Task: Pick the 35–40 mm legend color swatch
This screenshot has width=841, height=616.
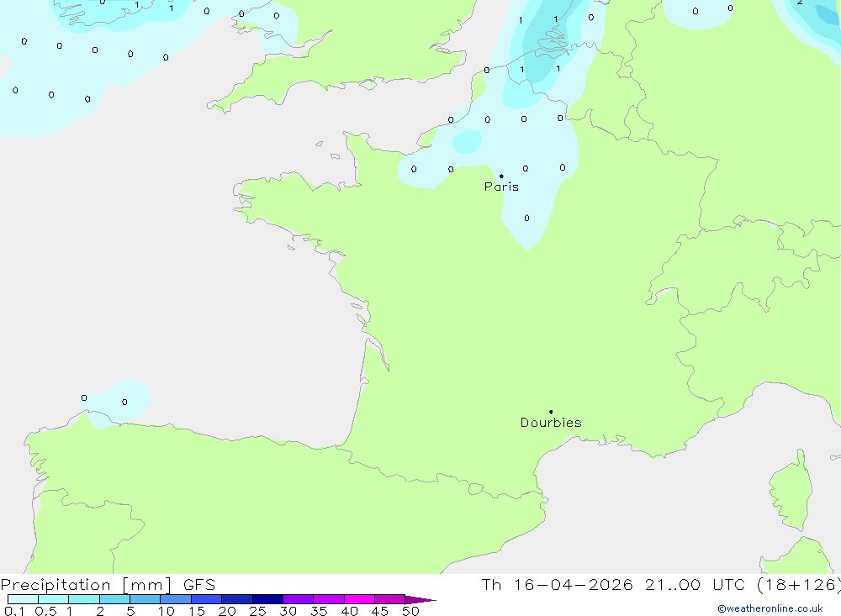Action: (329, 599)
